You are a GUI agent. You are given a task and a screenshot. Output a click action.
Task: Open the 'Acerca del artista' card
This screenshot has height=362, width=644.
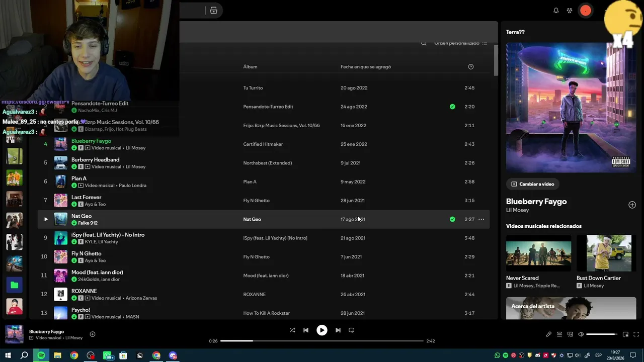point(571,308)
